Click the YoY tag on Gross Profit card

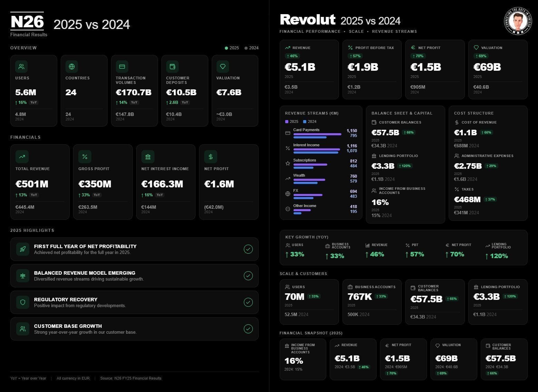(97, 195)
